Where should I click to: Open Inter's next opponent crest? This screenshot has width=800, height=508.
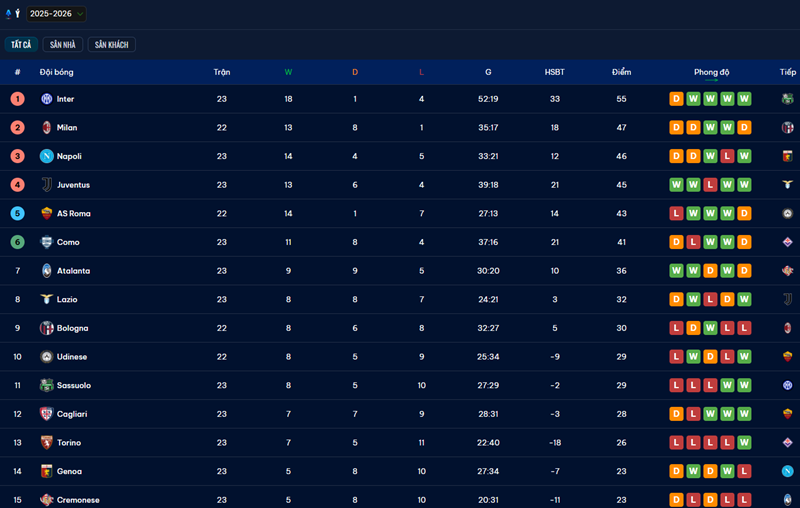click(787, 99)
